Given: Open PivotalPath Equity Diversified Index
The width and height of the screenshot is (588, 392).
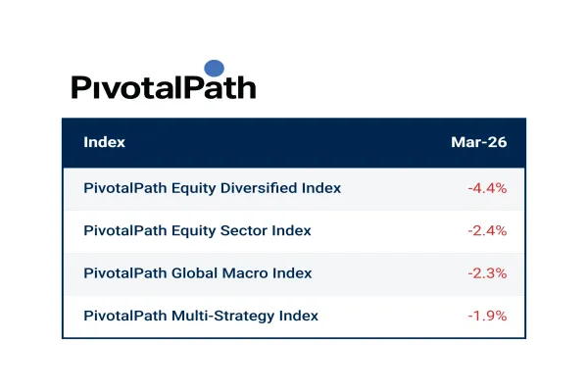Looking at the screenshot, I should (212, 188).
